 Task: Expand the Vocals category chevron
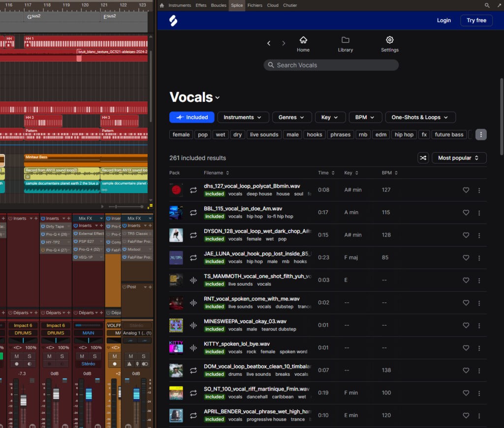click(x=217, y=98)
